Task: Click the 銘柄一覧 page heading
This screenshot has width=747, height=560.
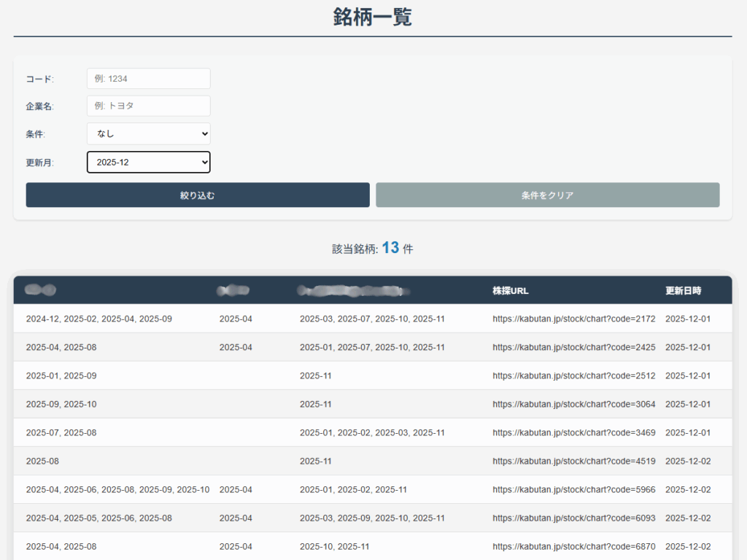Action: (373, 17)
